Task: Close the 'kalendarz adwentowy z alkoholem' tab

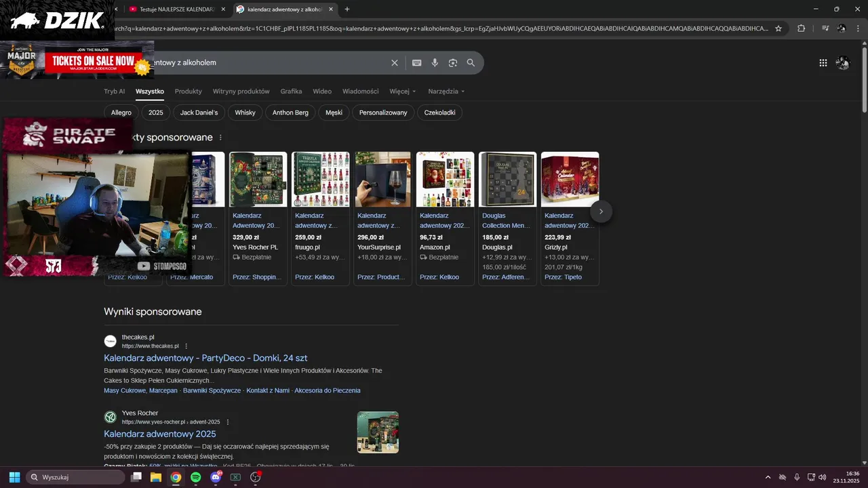Action: tap(330, 9)
